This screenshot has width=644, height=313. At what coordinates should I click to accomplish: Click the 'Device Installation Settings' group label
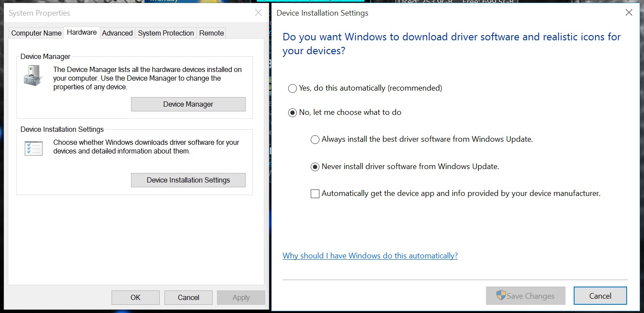(62, 129)
